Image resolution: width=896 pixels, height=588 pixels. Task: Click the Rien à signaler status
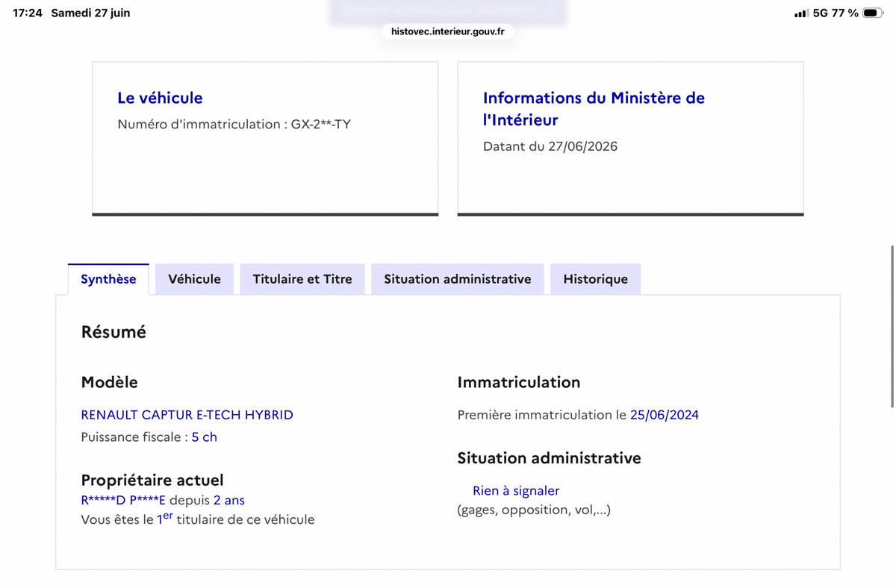(x=516, y=491)
